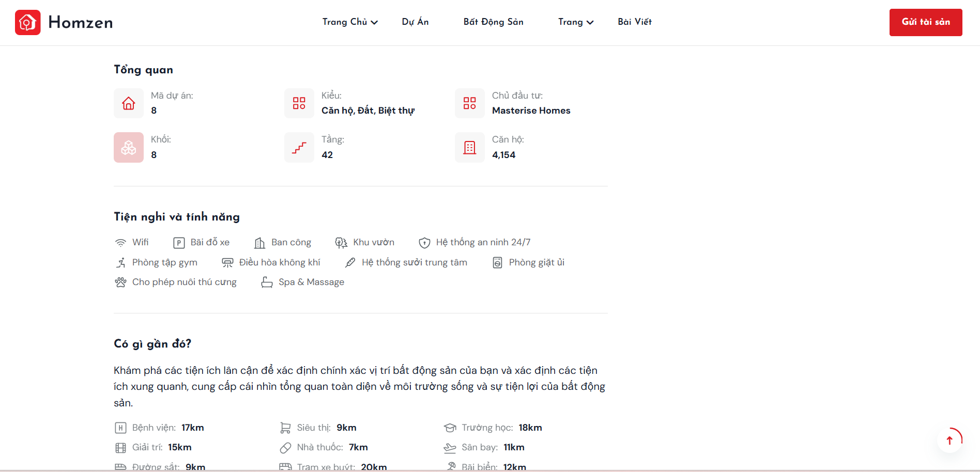Screen dimensions: 980x472
Task: Click the Tầng stairs icon
Action: pos(299,148)
